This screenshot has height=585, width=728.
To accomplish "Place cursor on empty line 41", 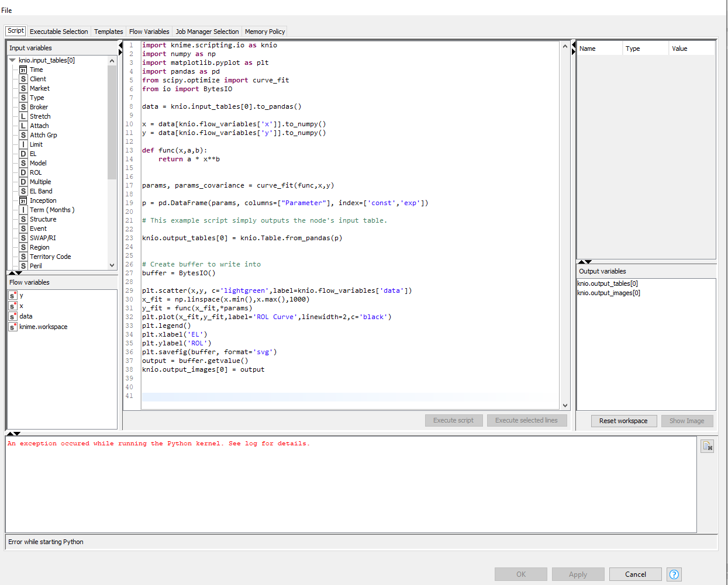I will pos(350,396).
